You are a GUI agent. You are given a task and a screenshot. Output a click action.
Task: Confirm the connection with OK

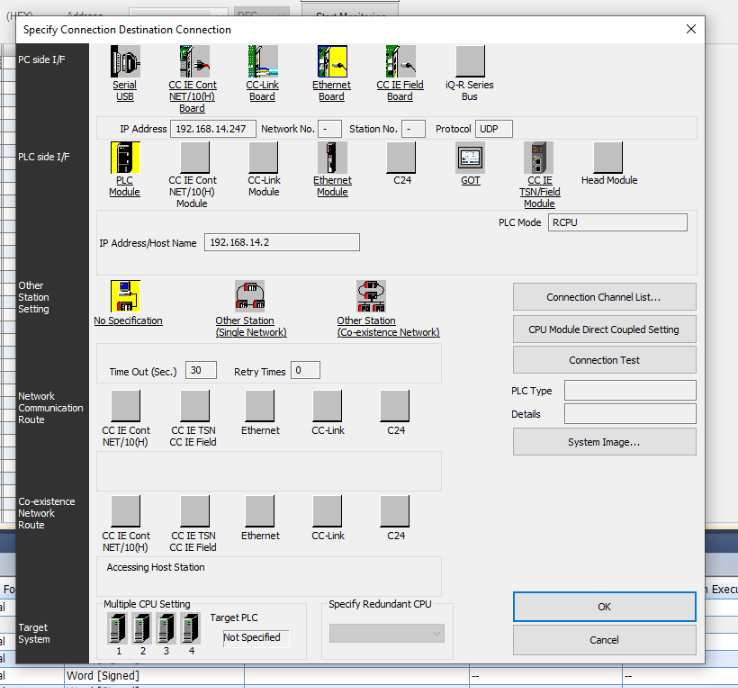[604, 607]
